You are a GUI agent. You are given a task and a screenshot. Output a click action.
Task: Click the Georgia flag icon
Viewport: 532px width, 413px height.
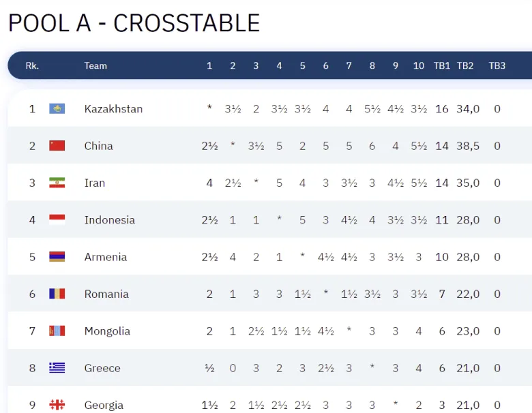(x=57, y=405)
